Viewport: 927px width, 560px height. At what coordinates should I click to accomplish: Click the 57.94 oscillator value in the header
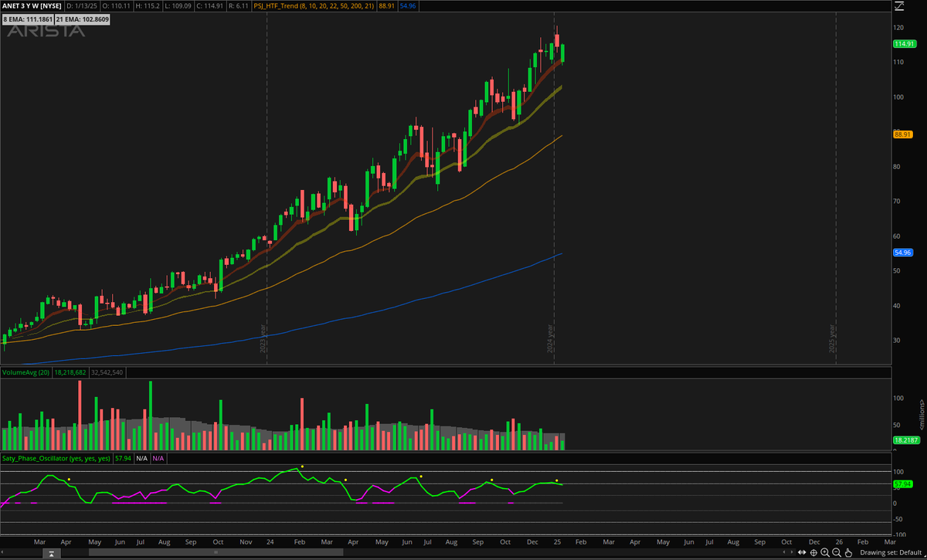coord(122,459)
